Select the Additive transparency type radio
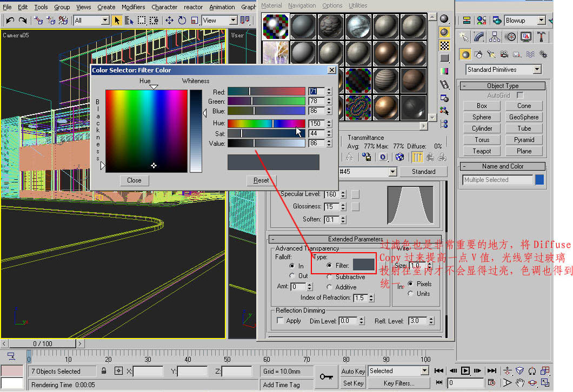 coord(329,287)
